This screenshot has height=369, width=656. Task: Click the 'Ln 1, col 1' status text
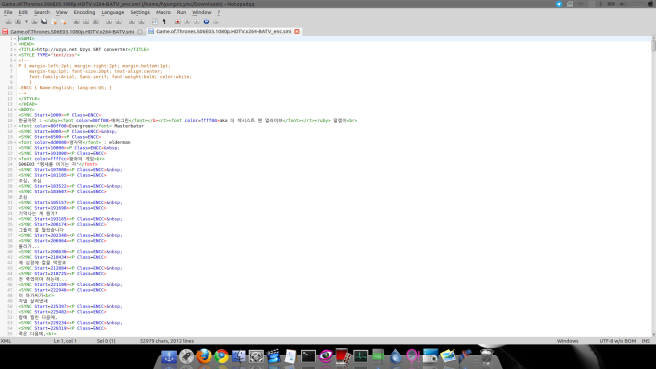click(65, 341)
